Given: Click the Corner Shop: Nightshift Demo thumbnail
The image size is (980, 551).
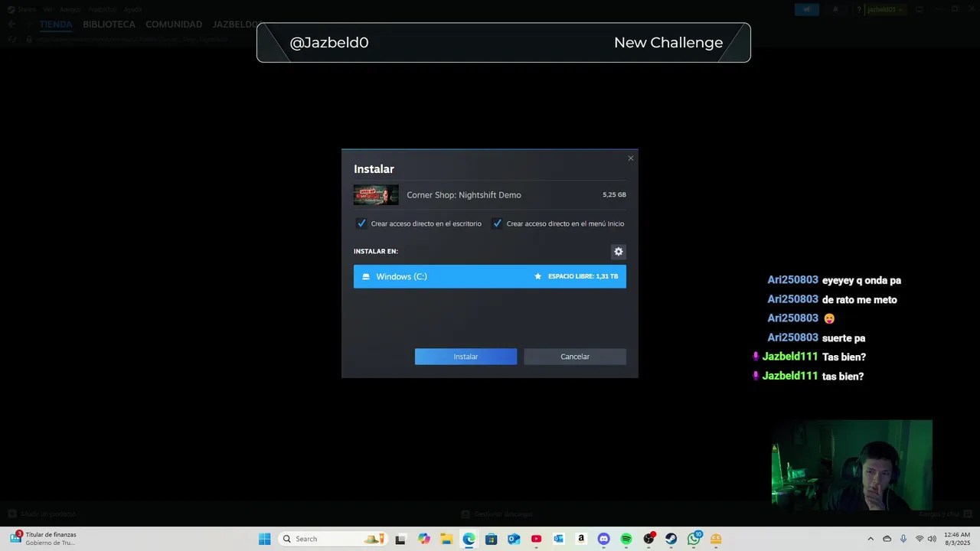Looking at the screenshot, I should 376,195.
